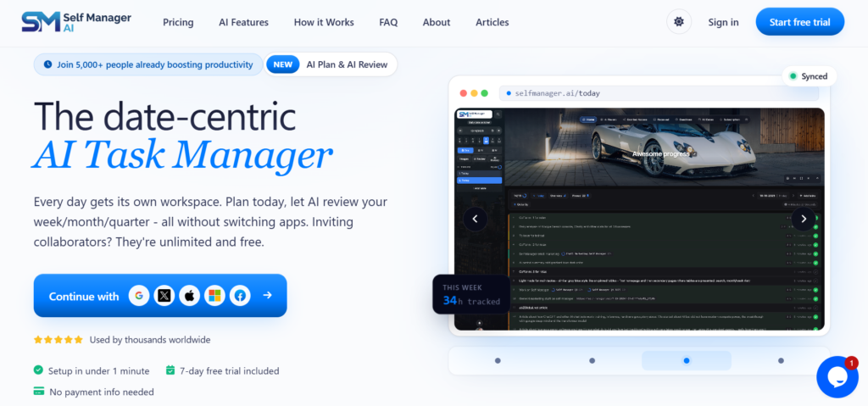Show the previous slide with left arrow
868x406 pixels.
[476, 219]
